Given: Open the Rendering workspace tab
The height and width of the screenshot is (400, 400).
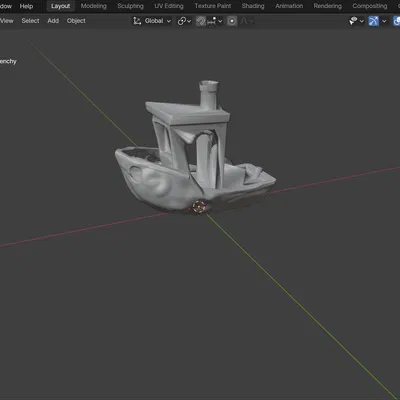Looking at the screenshot, I should click(327, 6).
